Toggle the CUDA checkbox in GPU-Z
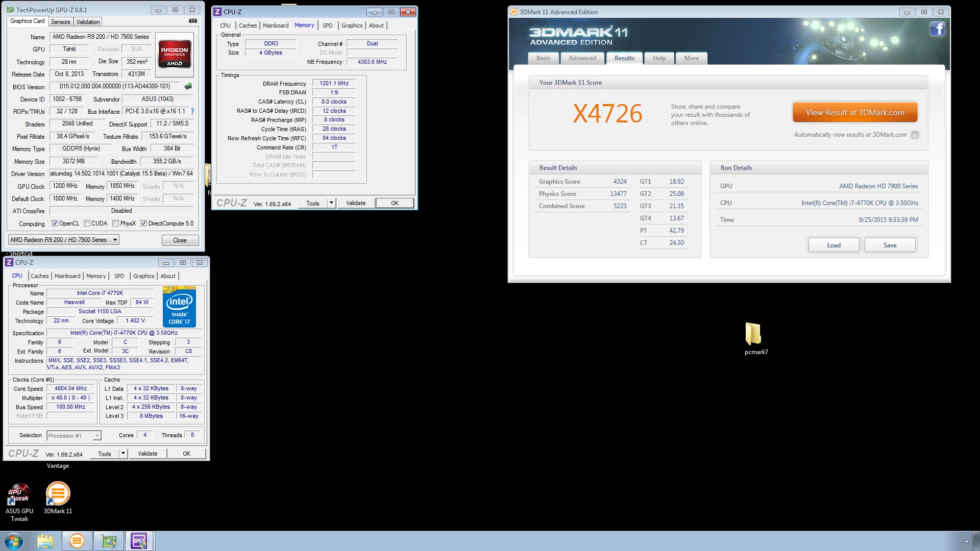 (x=87, y=223)
